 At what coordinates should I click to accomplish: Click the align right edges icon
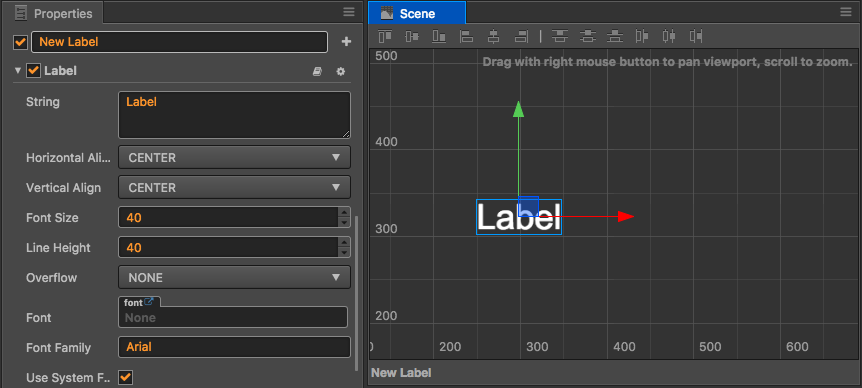521,37
